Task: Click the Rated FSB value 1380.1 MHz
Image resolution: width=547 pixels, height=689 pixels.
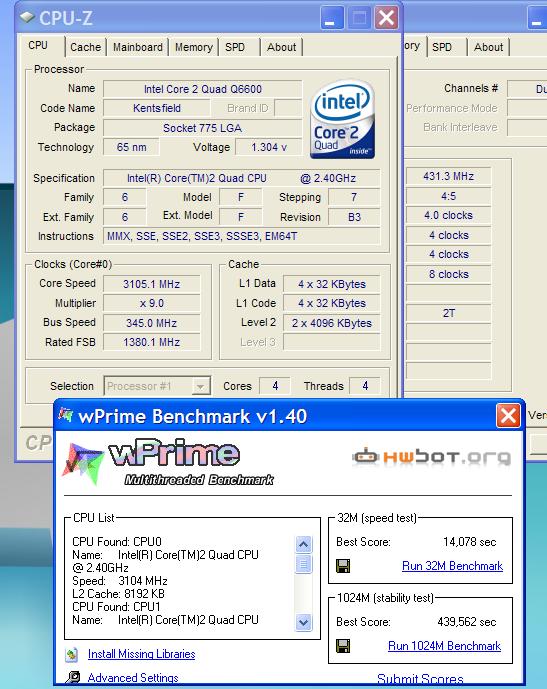Action: tap(152, 342)
